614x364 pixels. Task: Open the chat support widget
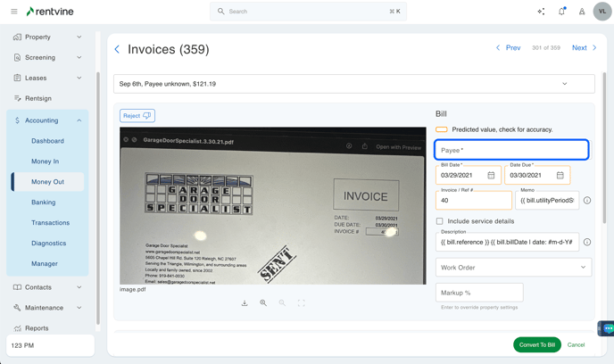tap(607, 328)
